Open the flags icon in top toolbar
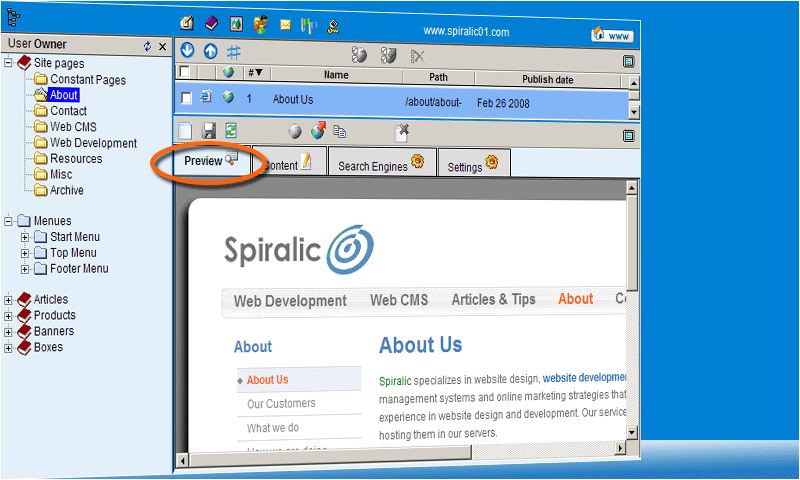This screenshot has height=480, width=800. (x=309, y=26)
